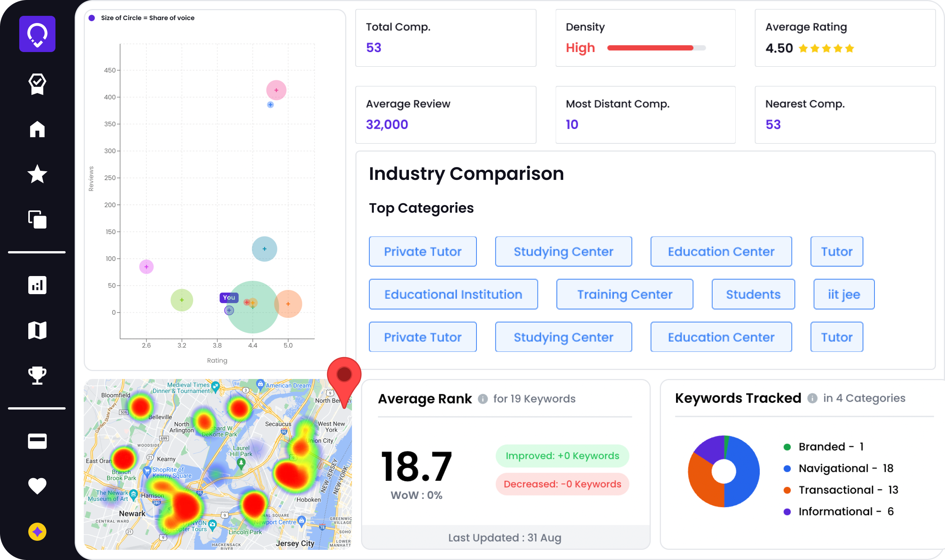
Task: Click the copy layers sidebar icon
Action: point(37,219)
